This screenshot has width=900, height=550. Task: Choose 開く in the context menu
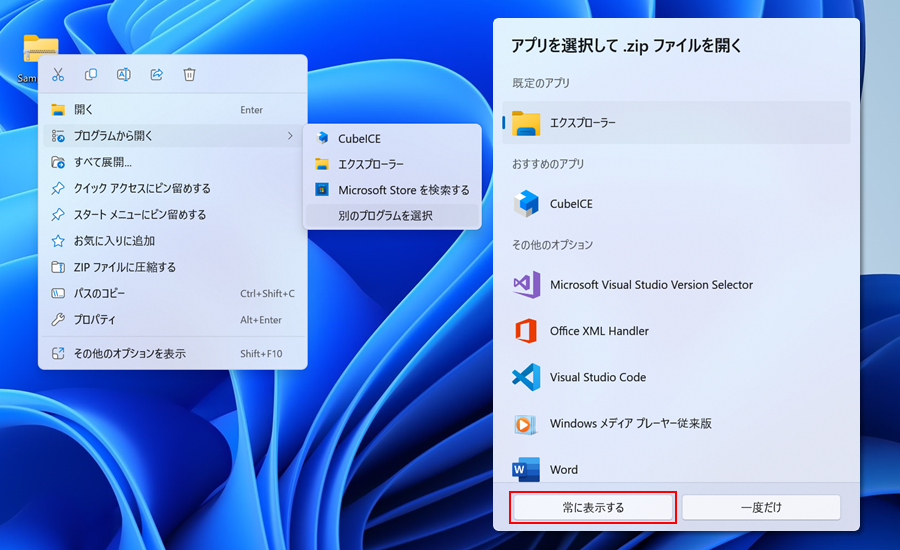pos(173,110)
